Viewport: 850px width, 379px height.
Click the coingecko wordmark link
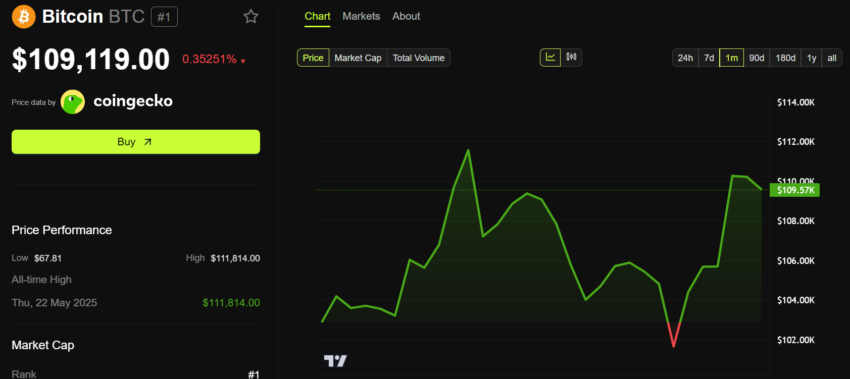(133, 101)
